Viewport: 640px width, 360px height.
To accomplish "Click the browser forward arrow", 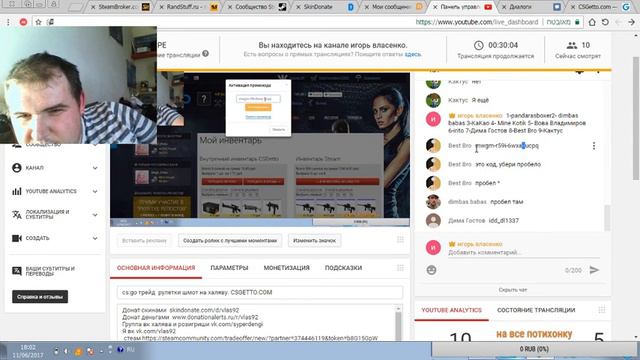I will (x=631, y=22).
